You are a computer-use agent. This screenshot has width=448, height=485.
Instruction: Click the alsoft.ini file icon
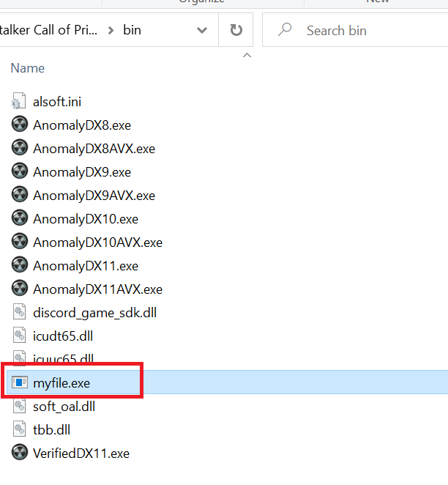[19, 101]
